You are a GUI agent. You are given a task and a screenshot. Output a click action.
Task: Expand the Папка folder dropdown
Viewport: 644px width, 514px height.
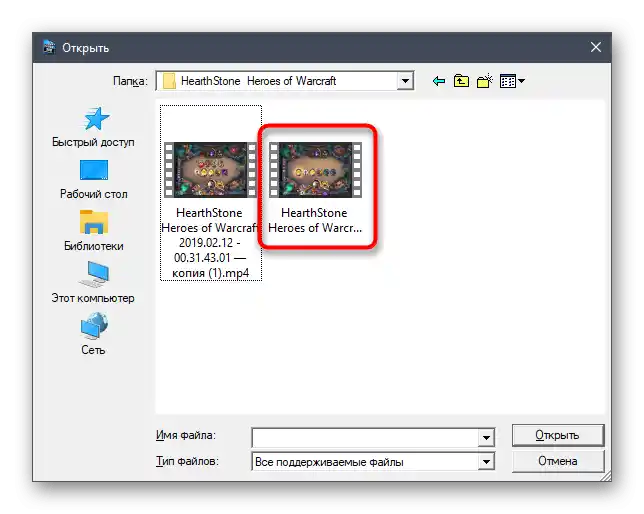[405, 81]
